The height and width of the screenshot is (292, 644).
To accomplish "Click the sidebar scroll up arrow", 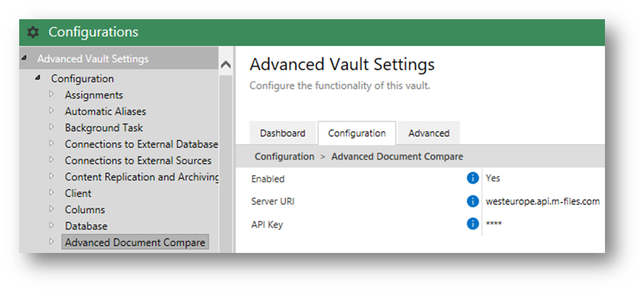I will 226,65.
